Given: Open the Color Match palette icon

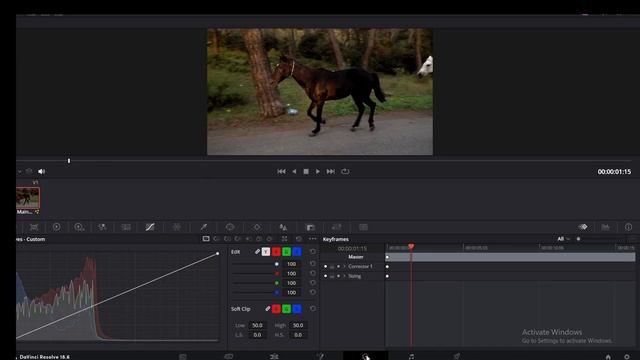Looking at the screenshot, I should tap(34, 227).
